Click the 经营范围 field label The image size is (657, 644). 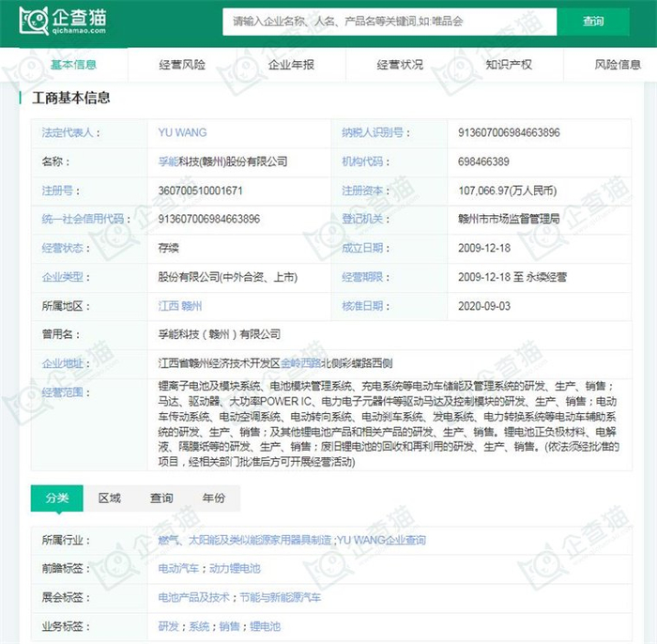63,392
